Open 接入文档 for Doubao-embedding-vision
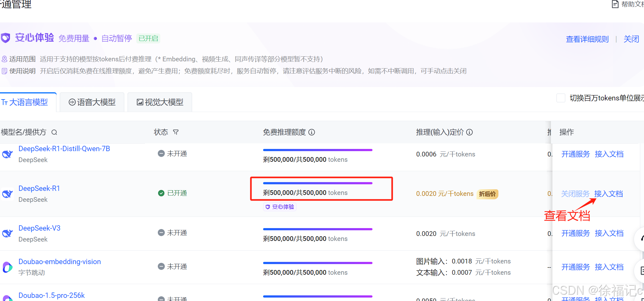The height and width of the screenshot is (301, 644). click(609, 267)
